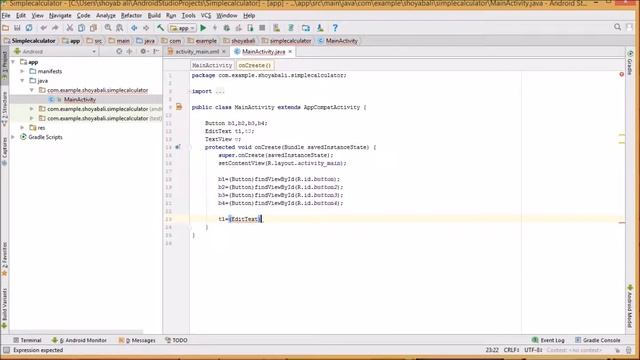
Task: Click the Synchronize toolbar icon
Action: click(29, 28)
